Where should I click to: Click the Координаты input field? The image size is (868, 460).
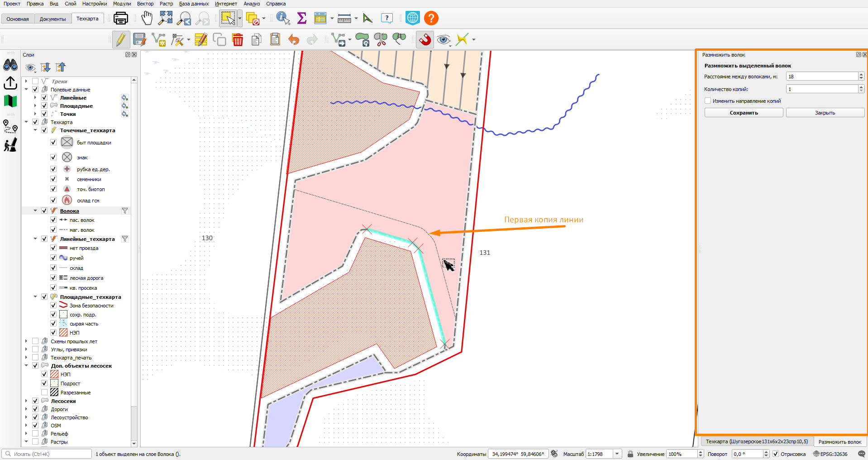coord(518,454)
